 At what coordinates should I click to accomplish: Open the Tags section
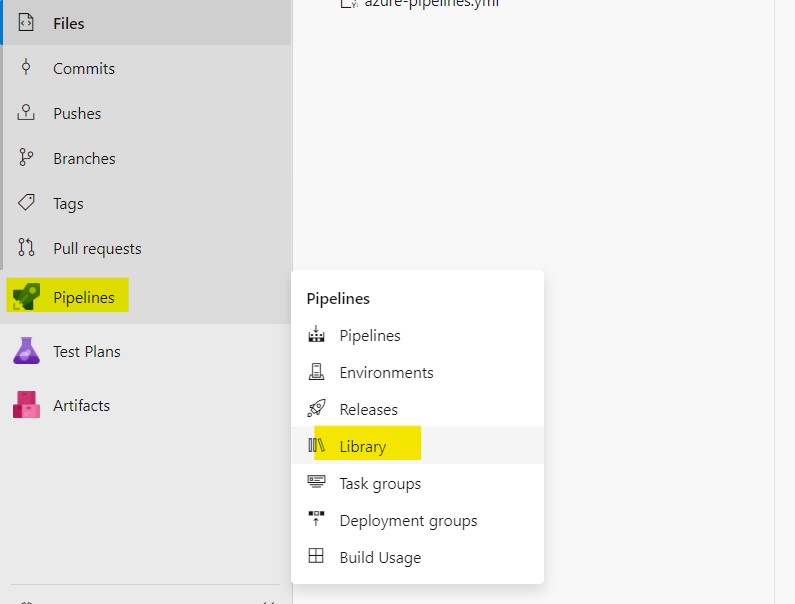[x=68, y=204]
